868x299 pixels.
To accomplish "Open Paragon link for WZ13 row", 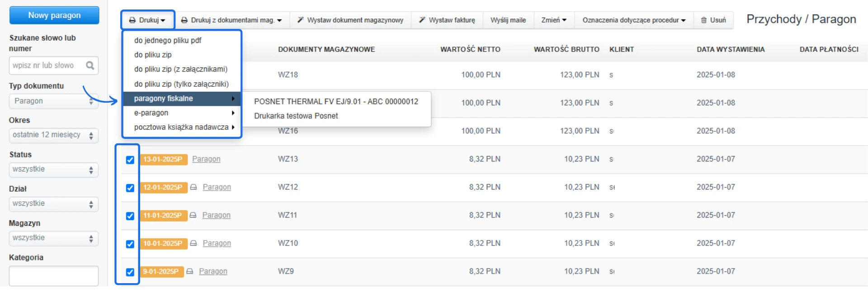I will pos(206,159).
